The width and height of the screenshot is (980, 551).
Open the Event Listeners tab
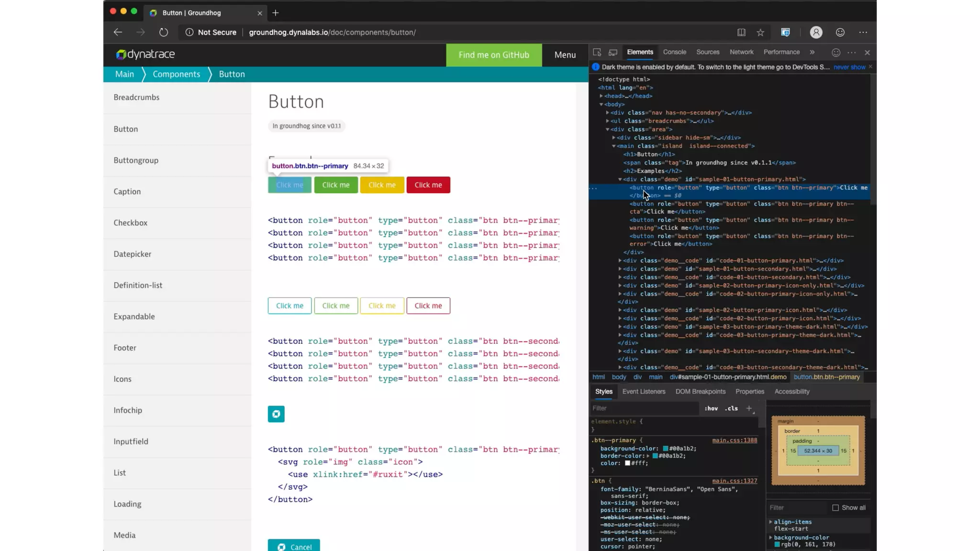(644, 391)
